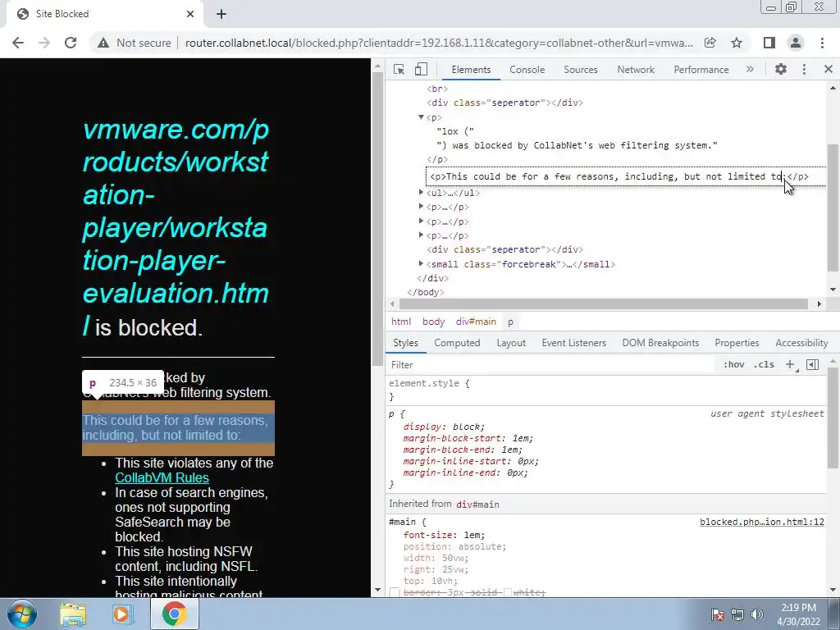Collapse the expanded <p> node containing "lox"
840x630 pixels.
point(421,116)
